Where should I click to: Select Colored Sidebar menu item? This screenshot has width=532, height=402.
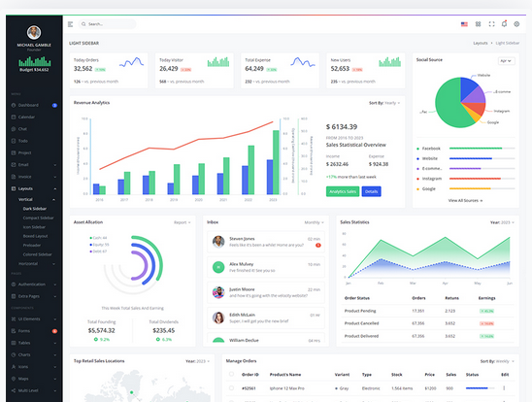tap(37, 254)
